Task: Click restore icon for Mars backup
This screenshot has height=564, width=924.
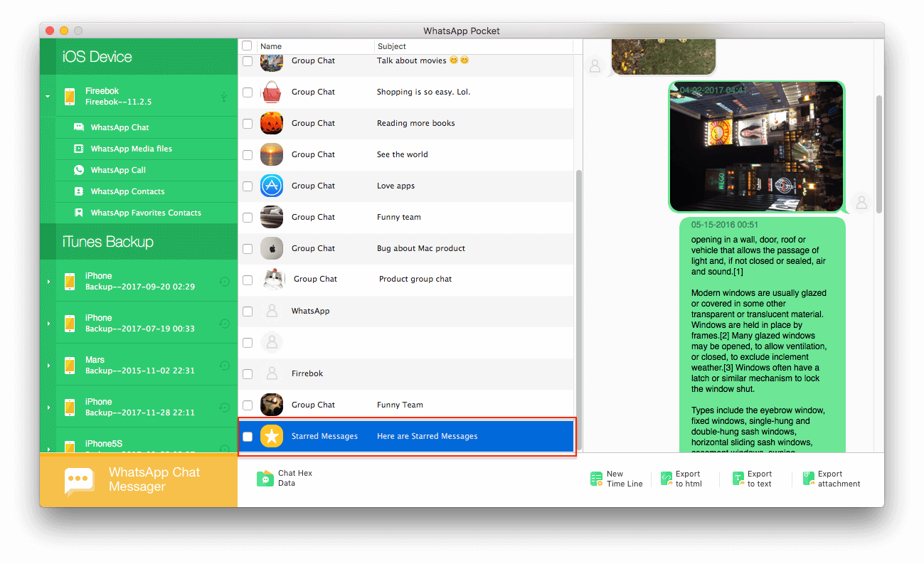Action: tap(224, 366)
